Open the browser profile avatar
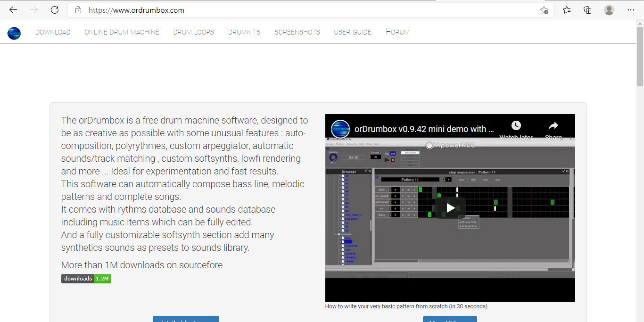Viewport: 644px width, 322px height. (609, 10)
